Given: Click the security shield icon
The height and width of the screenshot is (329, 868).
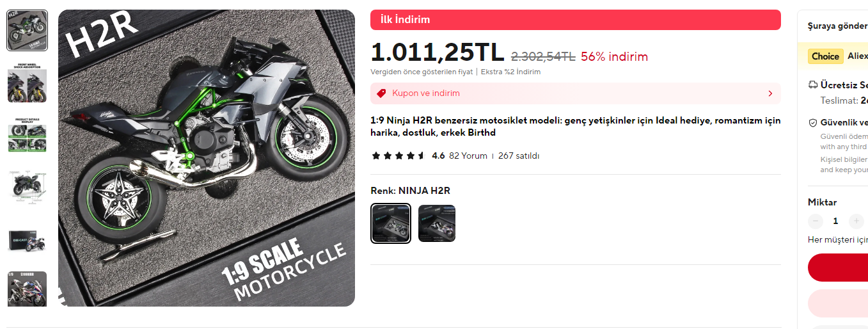Looking at the screenshot, I should [x=813, y=123].
